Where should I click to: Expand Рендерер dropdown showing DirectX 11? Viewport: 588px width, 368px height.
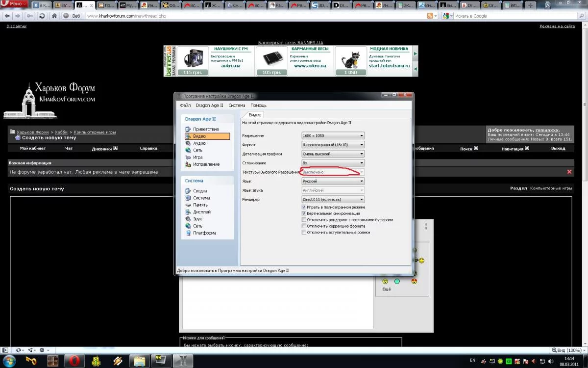333,199
